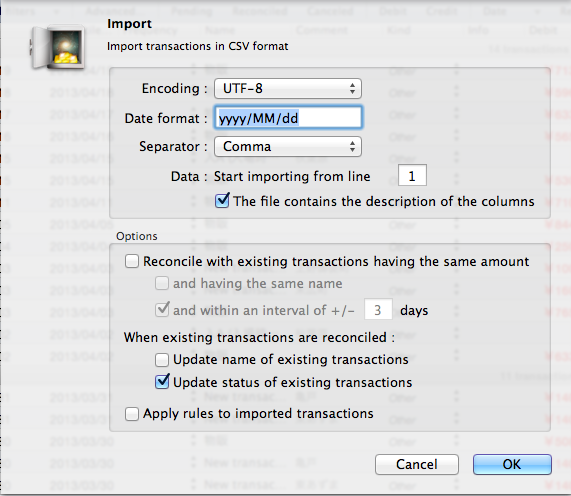The width and height of the screenshot is (571, 496).
Task: Click the 'Import transactions in CSV format' text
Action: [x=197, y=46]
